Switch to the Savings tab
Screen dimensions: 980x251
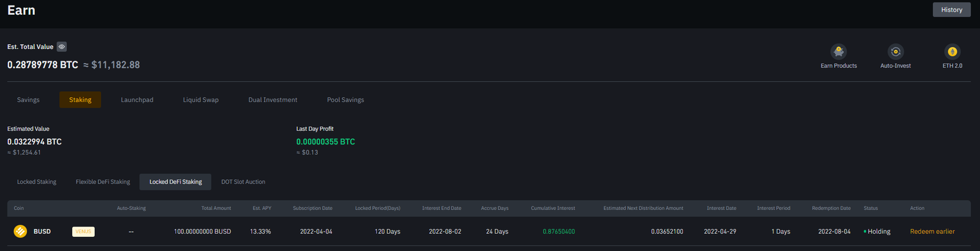click(x=28, y=100)
